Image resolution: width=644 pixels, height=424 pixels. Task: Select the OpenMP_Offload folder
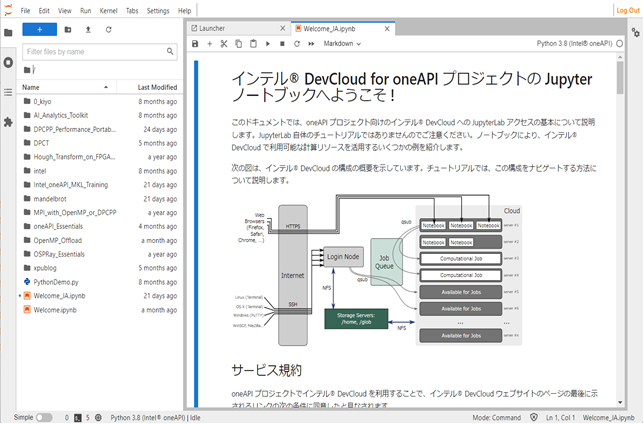point(100,240)
